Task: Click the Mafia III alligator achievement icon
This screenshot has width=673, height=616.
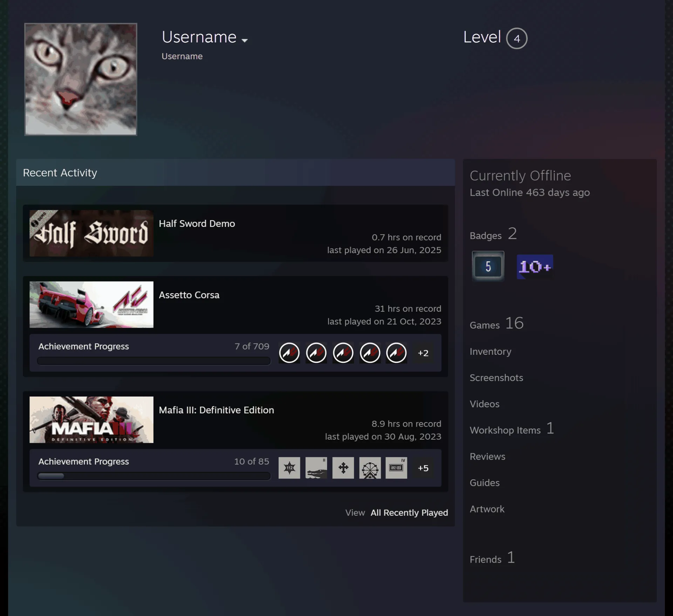Action: [x=316, y=468]
